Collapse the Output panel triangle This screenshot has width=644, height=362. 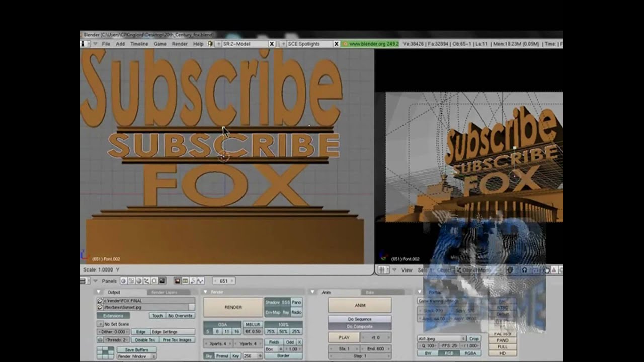coord(99,292)
